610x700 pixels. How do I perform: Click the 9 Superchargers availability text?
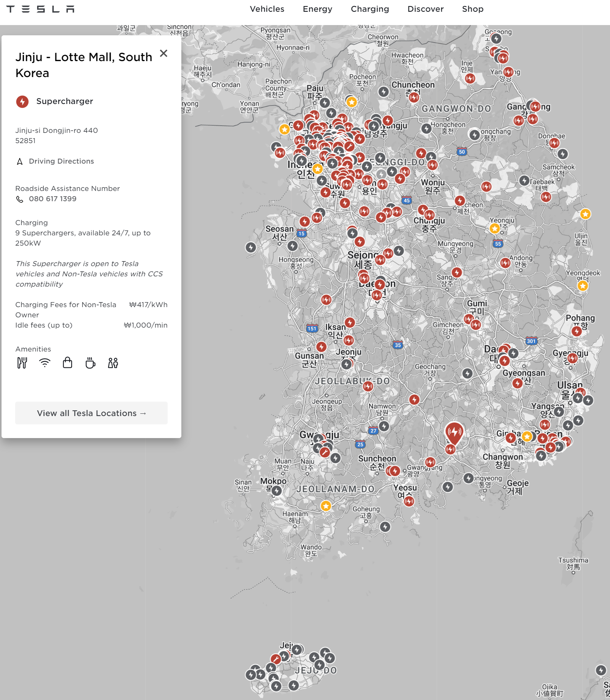click(x=83, y=238)
